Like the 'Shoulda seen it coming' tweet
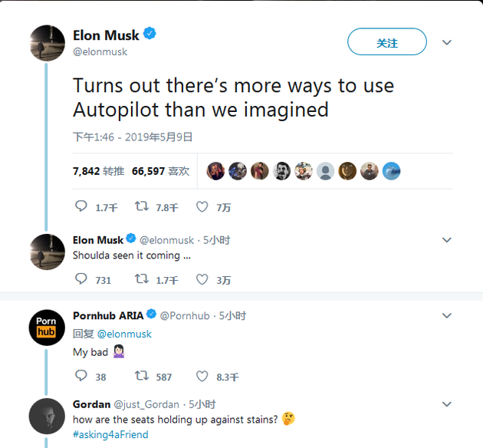The image size is (483, 448). coord(202,279)
